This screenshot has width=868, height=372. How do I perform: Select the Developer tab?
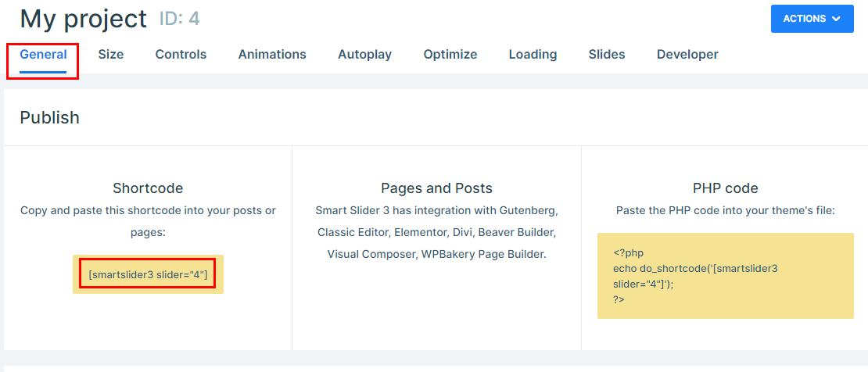(687, 54)
